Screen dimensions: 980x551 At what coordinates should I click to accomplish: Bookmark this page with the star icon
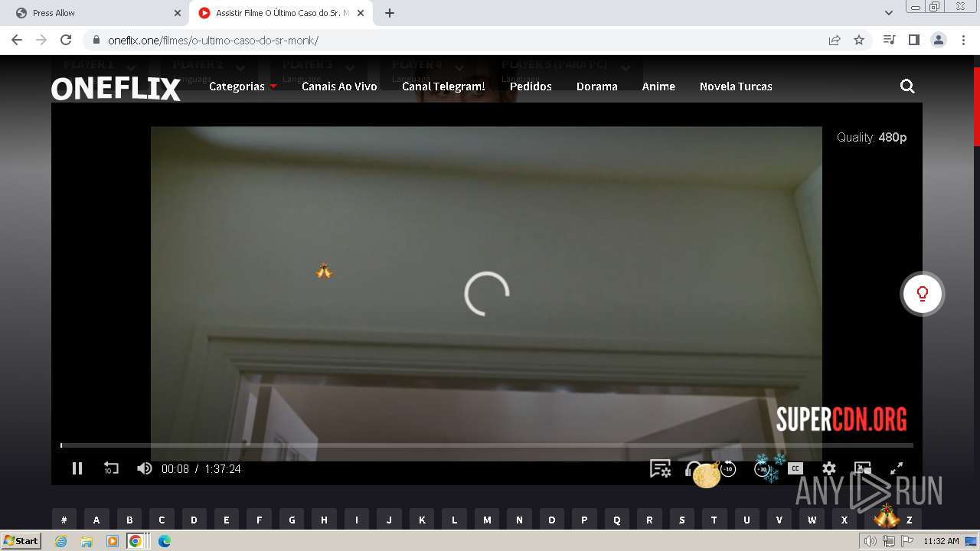tap(859, 41)
